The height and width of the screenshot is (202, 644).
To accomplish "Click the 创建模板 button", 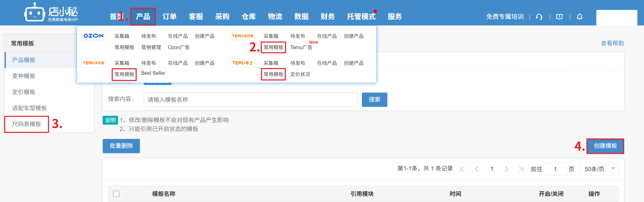I will click(605, 146).
